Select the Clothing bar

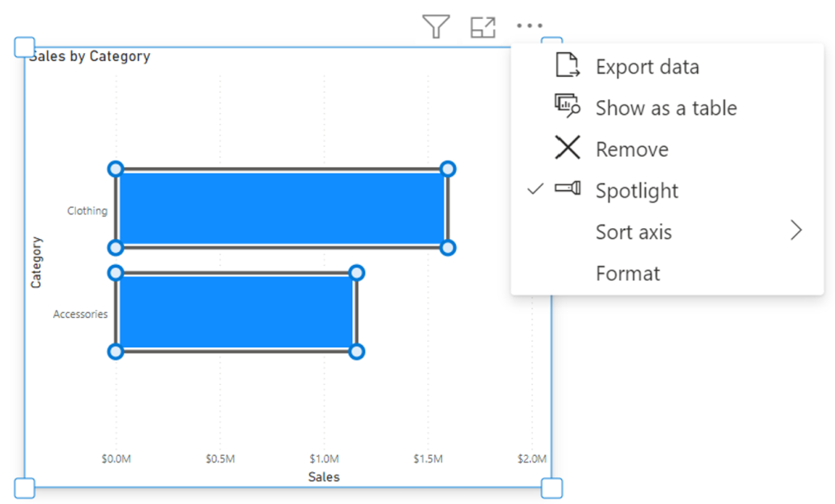pos(281,208)
